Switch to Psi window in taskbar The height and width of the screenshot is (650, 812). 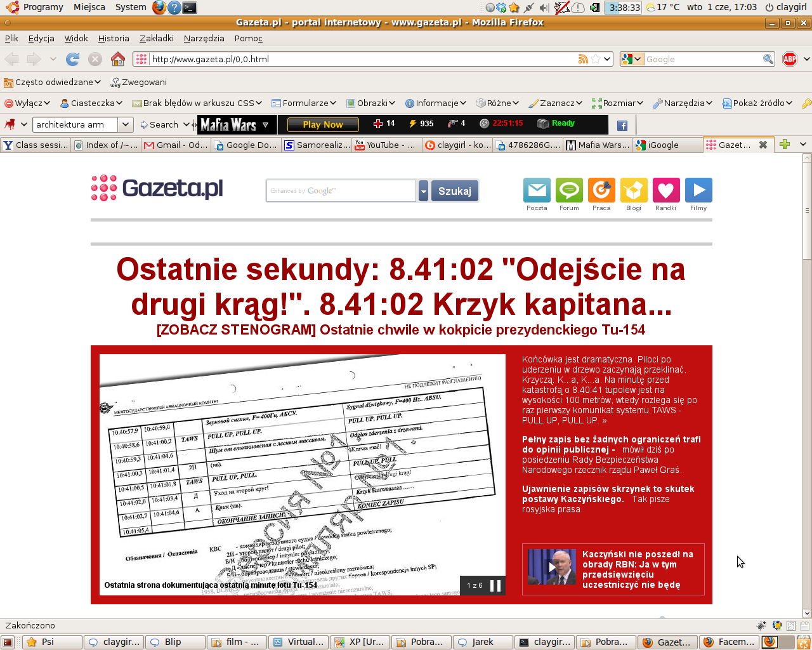pos(52,642)
